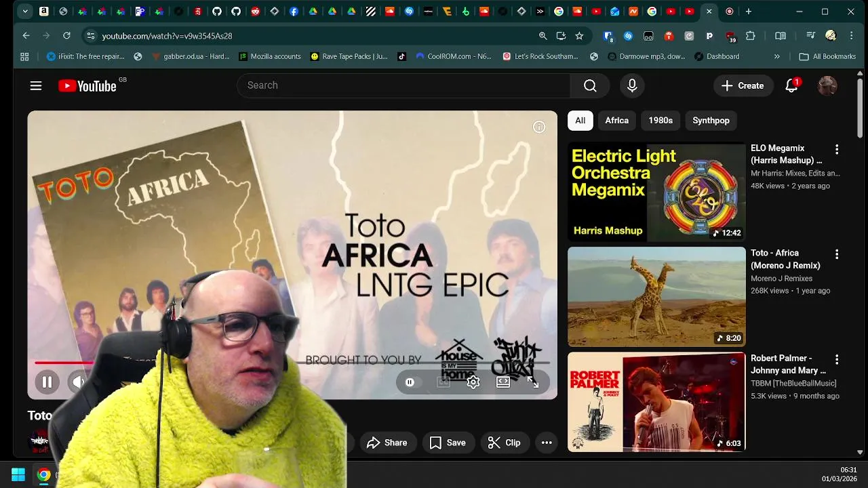The height and width of the screenshot is (488, 868).
Task: Open the Windows Start button
Action: tap(18, 474)
